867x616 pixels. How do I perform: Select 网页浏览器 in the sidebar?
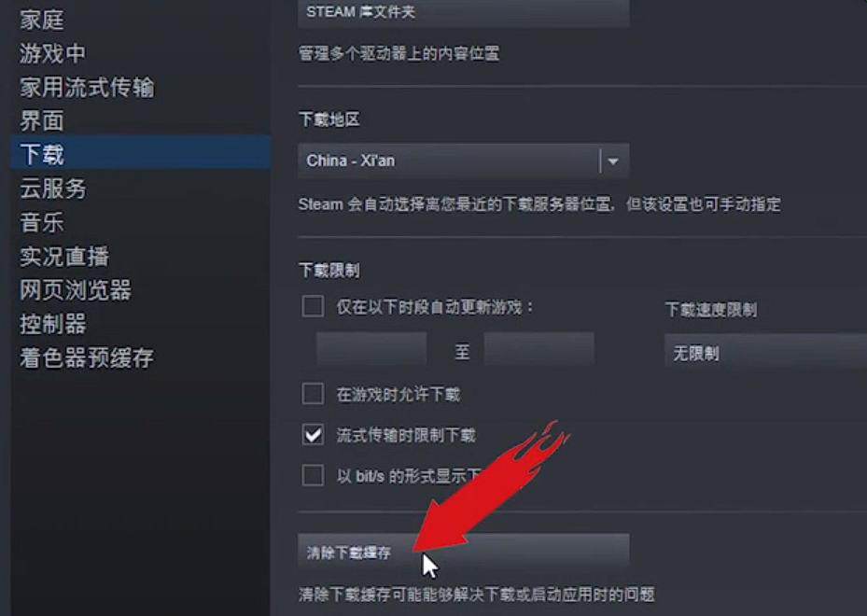click(76, 290)
